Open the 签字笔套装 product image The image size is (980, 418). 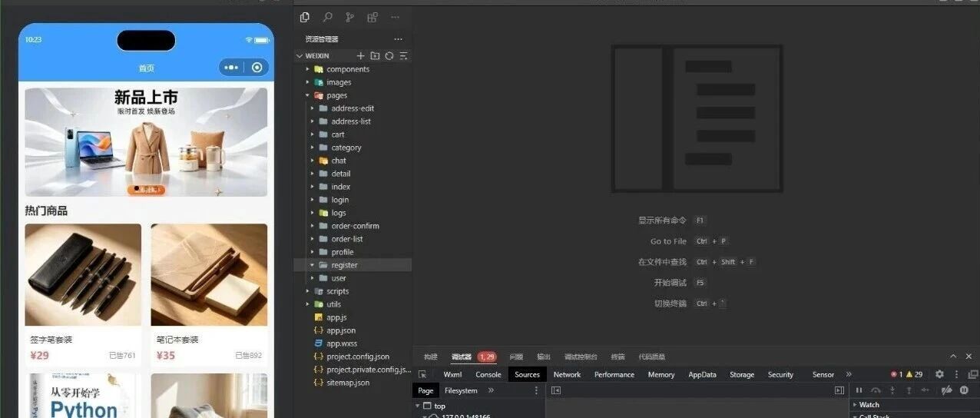point(83,274)
